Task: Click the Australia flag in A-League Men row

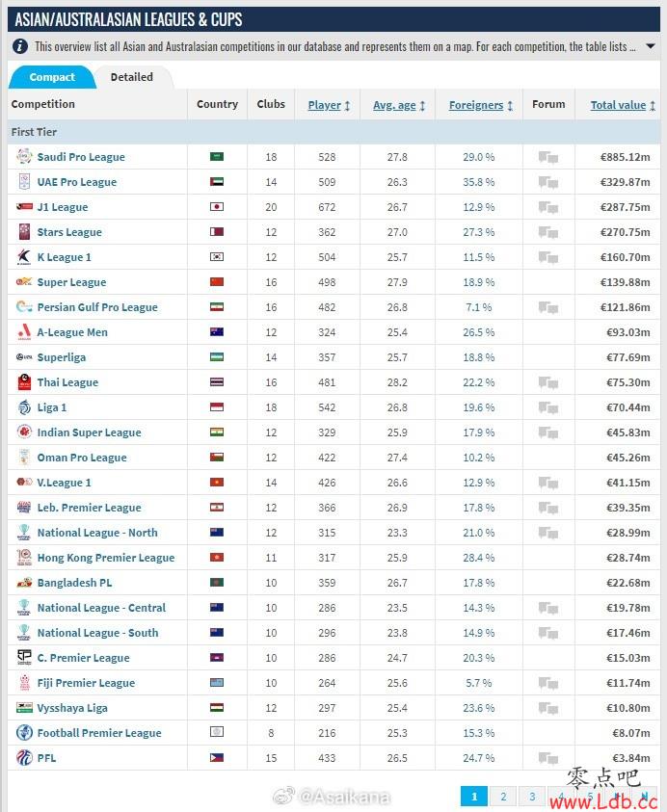Action: (x=217, y=332)
